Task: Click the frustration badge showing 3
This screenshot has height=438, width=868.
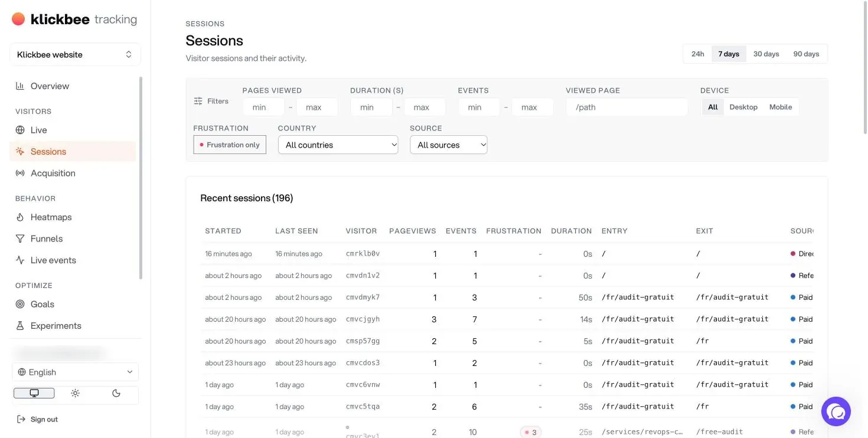Action: (x=530, y=432)
